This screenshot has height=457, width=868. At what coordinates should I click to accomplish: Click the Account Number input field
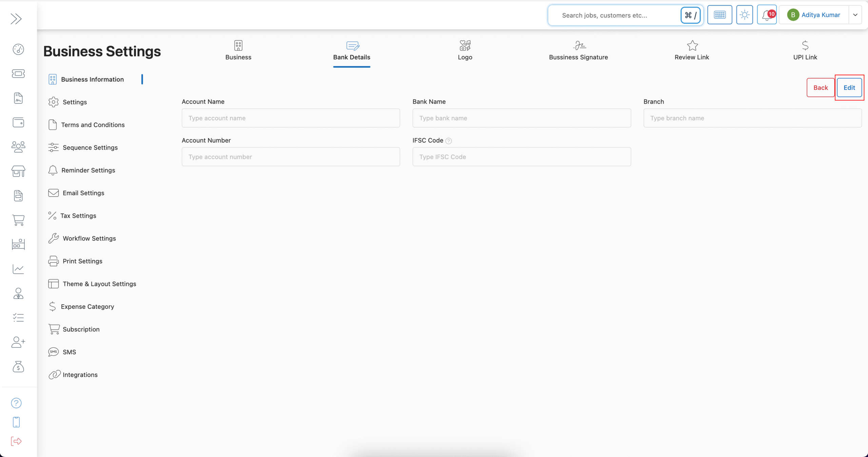[291, 157]
